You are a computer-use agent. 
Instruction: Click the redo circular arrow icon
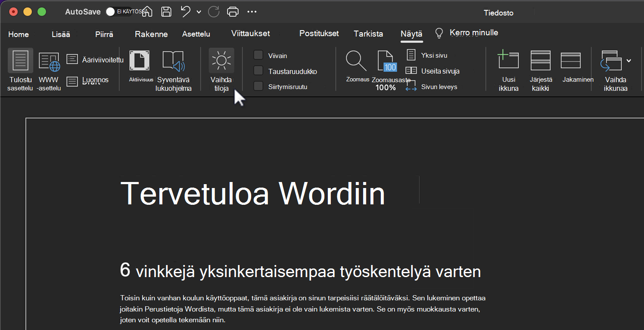pyautogui.click(x=214, y=12)
